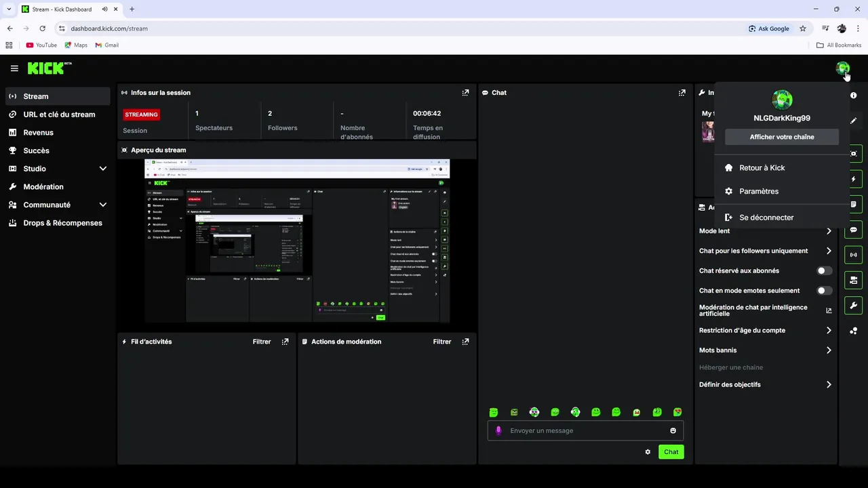
Task: Open the external link icon for AI chat moderation
Action: pos(829,310)
